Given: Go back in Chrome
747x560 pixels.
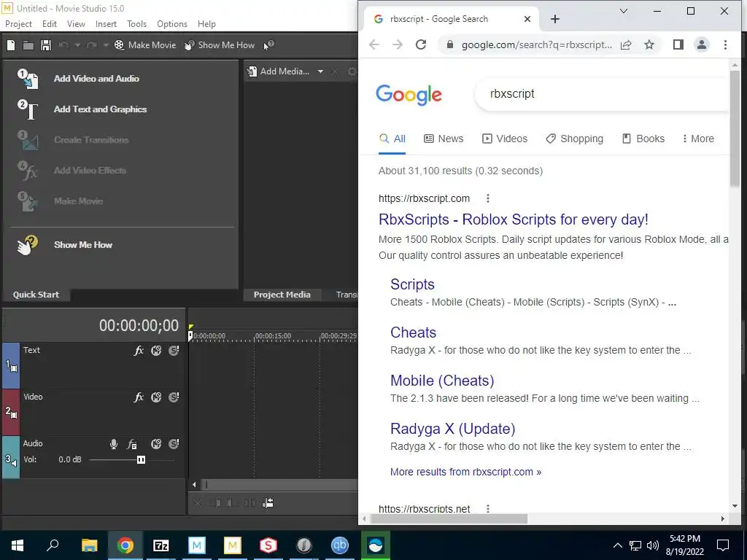Looking at the screenshot, I should click(x=374, y=44).
